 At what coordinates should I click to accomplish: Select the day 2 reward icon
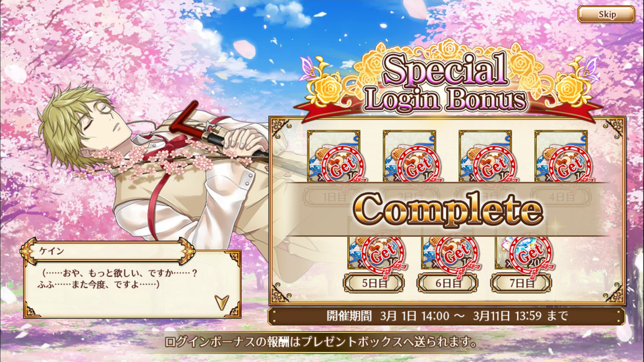tap(409, 156)
